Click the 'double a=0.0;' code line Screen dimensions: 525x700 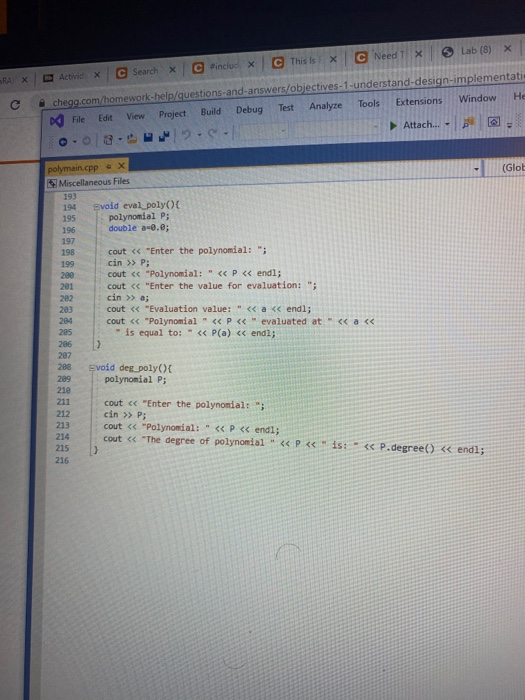coord(139,228)
